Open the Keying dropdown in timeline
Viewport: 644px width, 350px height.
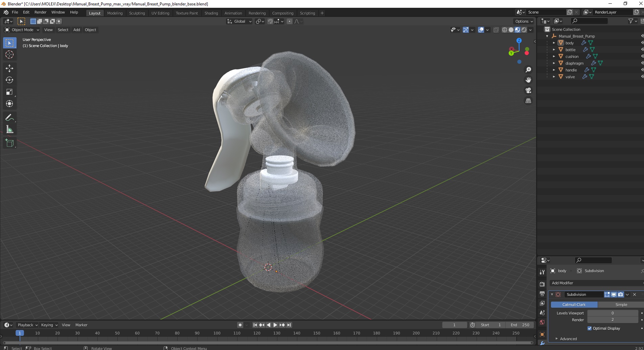click(49, 325)
